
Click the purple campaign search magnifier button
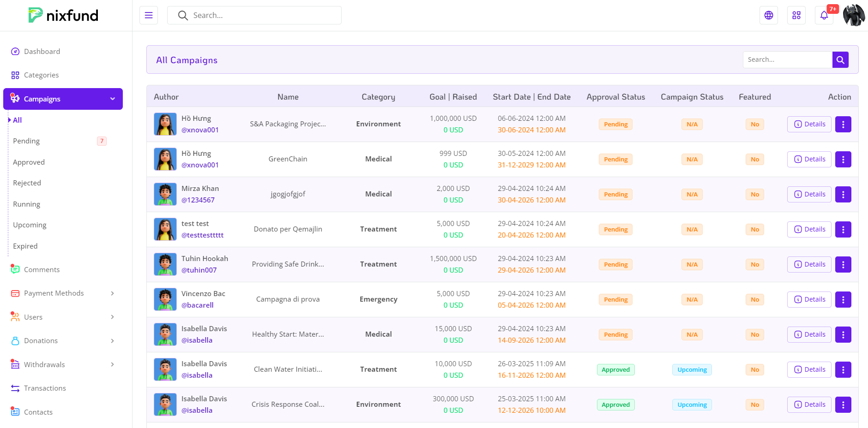point(840,59)
